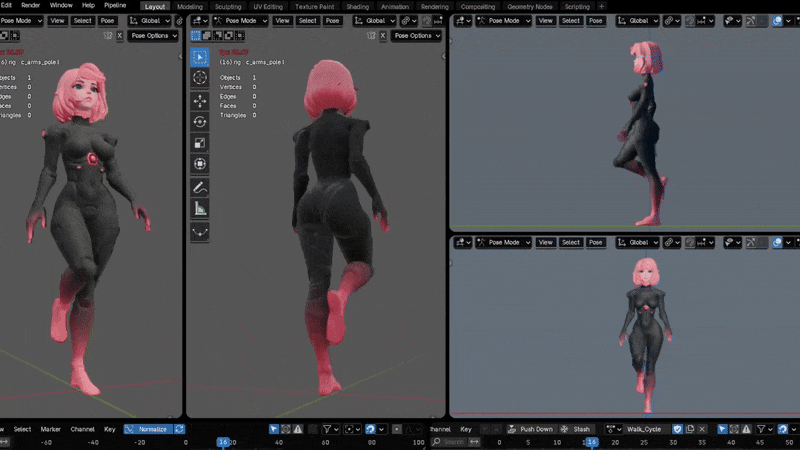800x450 pixels.
Task: Open Pose menu in top-right viewport
Action: 595,21
